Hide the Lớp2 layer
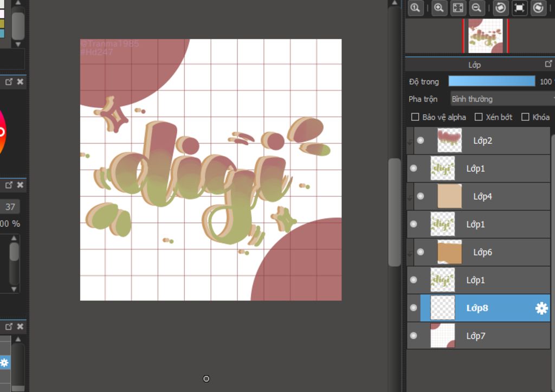This screenshot has height=392, width=555. click(x=421, y=140)
